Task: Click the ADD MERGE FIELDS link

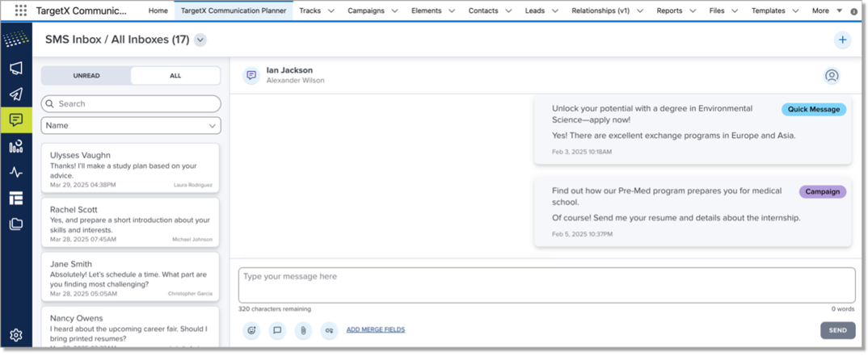Action: (376, 330)
